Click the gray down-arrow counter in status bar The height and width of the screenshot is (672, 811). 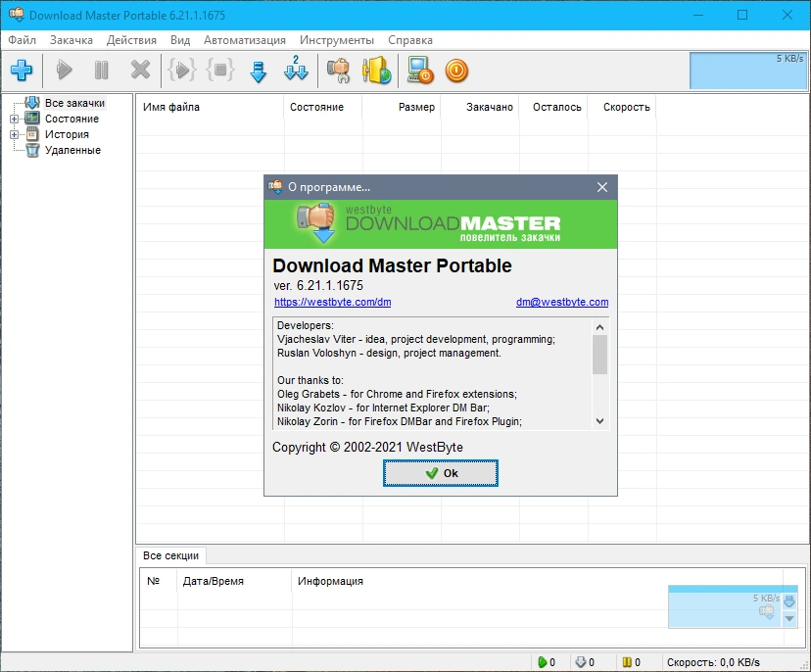pos(585,662)
